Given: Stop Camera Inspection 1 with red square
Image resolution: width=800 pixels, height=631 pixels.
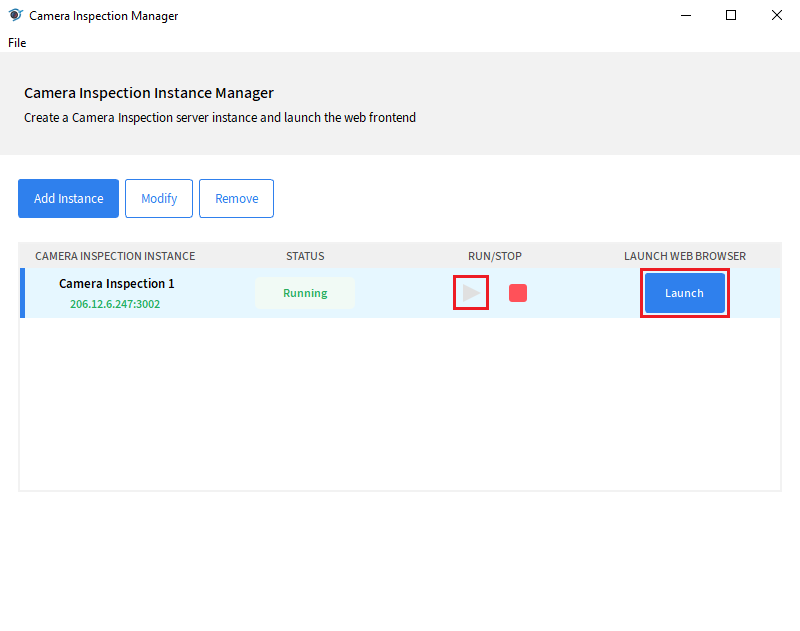Looking at the screenshot, I should (518, 293).
